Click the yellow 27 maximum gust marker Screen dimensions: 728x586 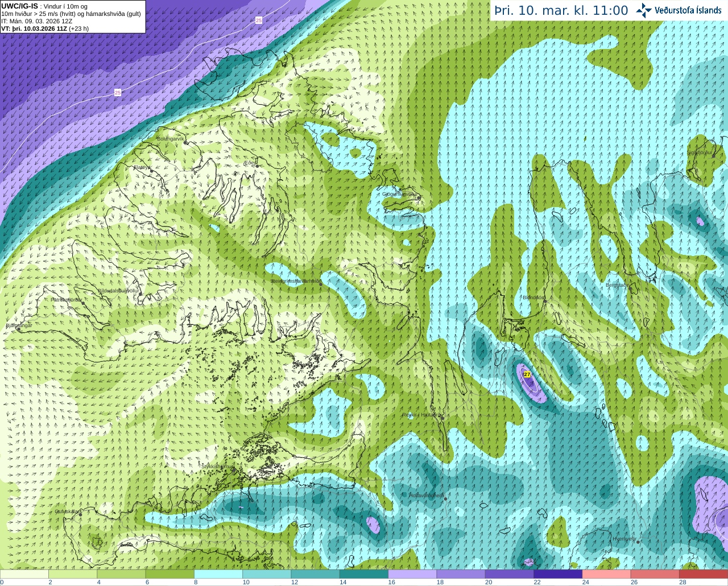point(527,374)
